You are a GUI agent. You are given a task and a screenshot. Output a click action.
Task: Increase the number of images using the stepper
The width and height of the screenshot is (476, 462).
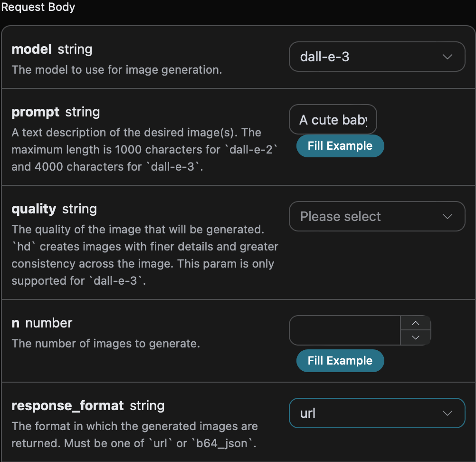click(416, 324)
